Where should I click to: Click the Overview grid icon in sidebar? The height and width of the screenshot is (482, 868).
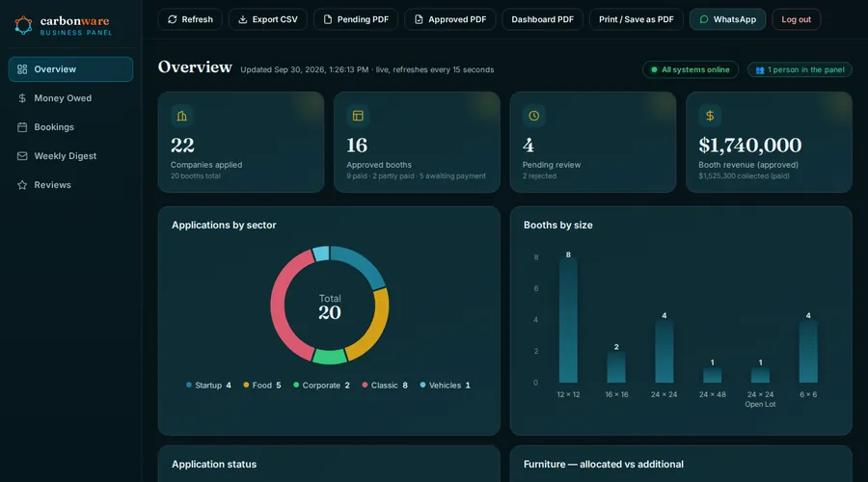[22, 69]
